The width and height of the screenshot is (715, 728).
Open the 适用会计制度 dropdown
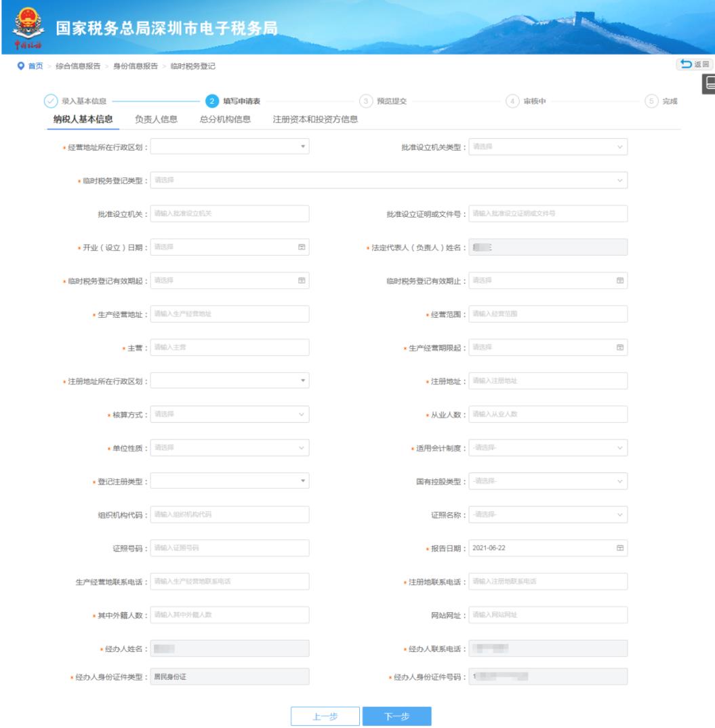pyautogui.click(x=619, y=448)
